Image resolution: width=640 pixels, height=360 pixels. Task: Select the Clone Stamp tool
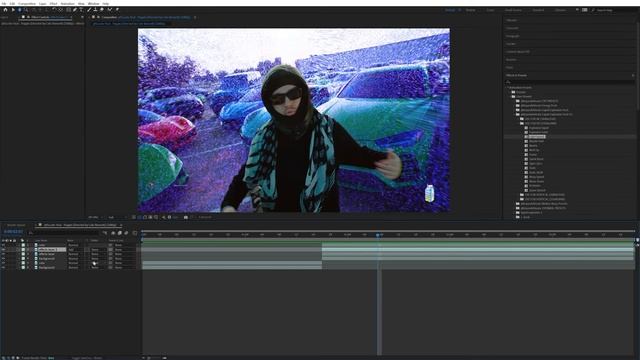tap(95, 9)
